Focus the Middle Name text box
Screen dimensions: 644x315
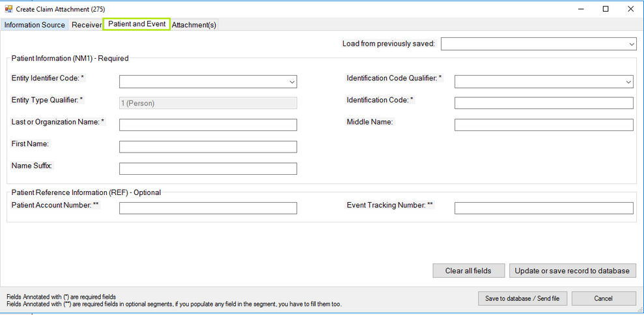click(x=544, y=125)
